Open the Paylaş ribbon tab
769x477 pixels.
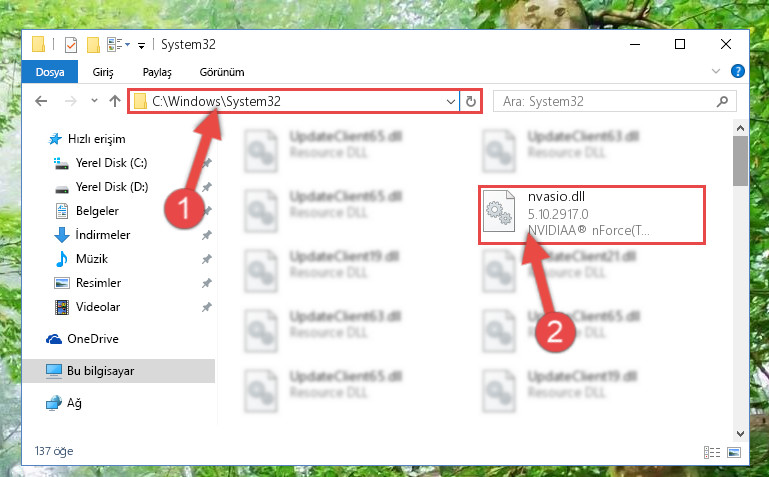[157, 72]
